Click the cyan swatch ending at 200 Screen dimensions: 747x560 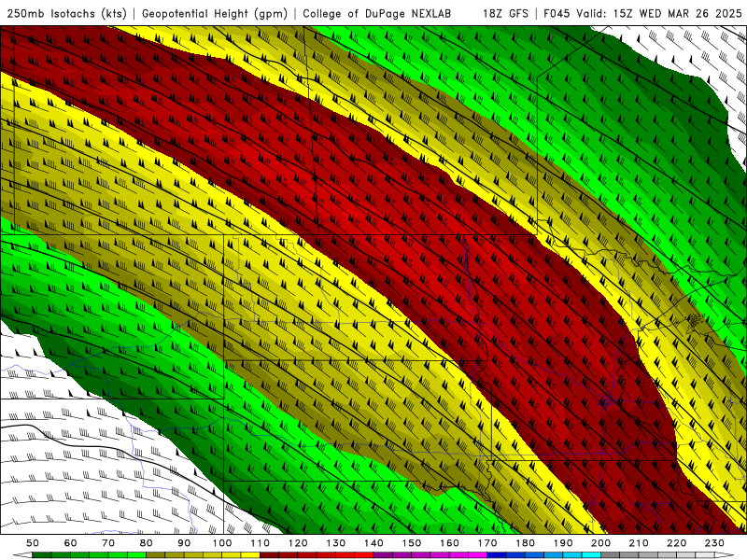pyautogui.click(x=591, y=555)
